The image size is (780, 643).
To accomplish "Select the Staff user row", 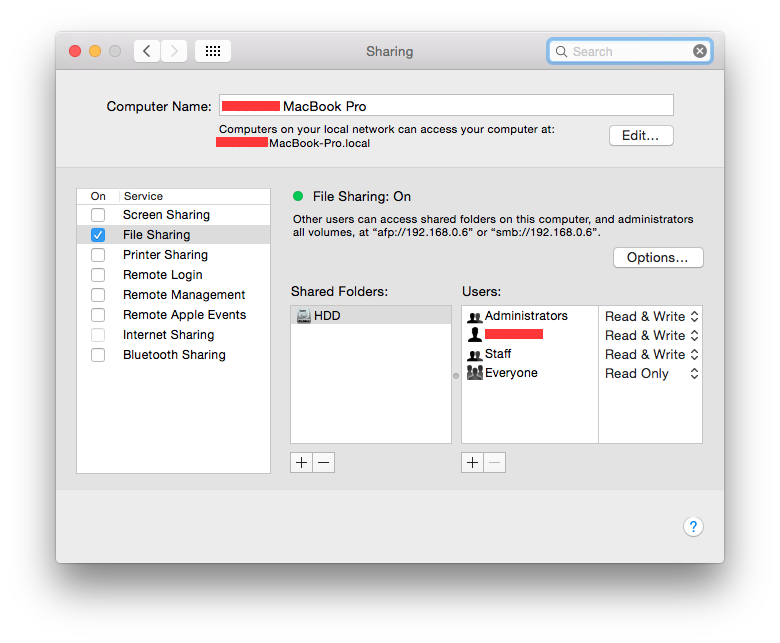I will pos(530,354).
